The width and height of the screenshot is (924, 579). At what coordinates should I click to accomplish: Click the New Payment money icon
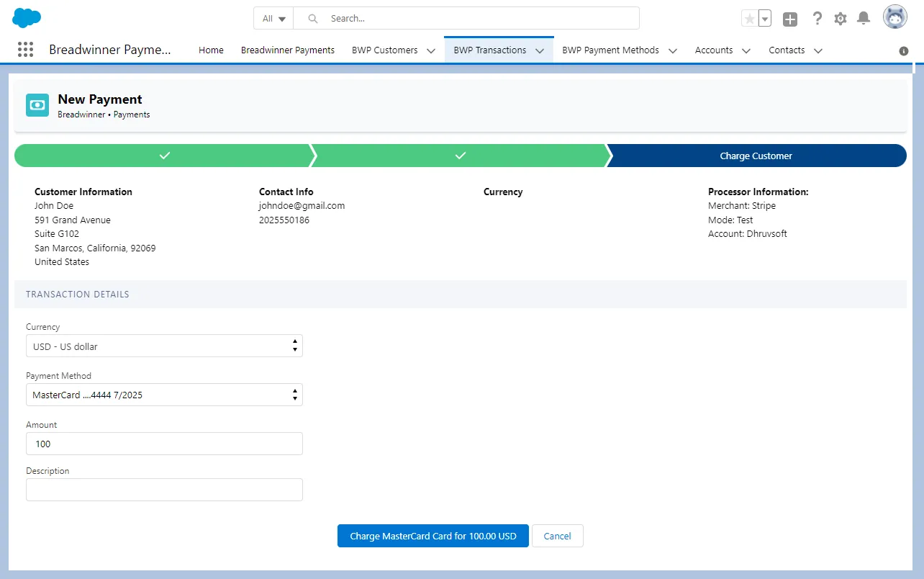37,105
